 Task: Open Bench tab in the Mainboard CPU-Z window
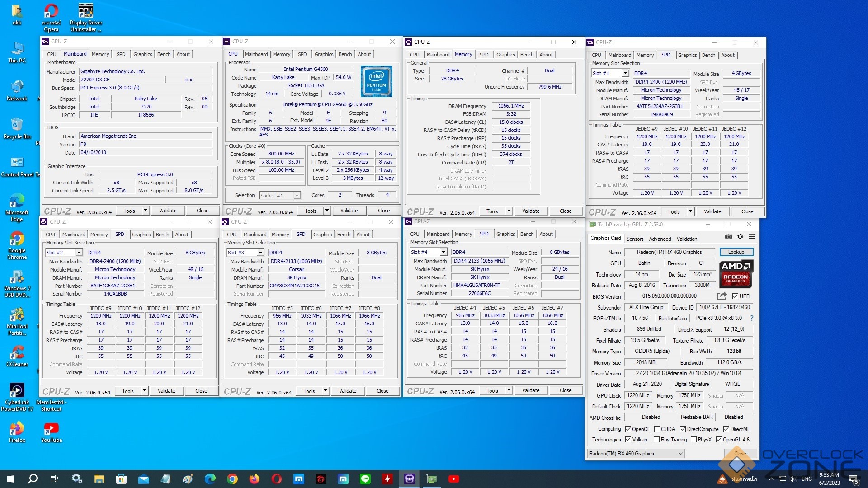coord(164,54)
